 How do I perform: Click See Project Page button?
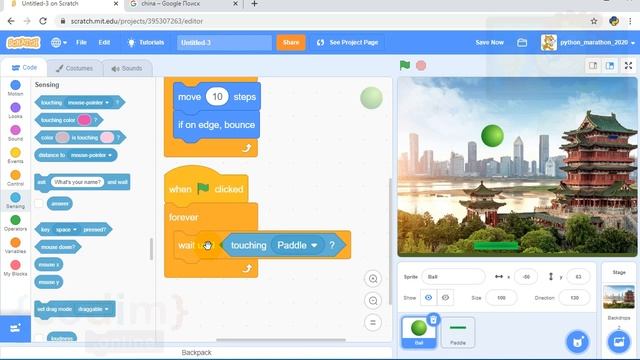coord(347,42)
